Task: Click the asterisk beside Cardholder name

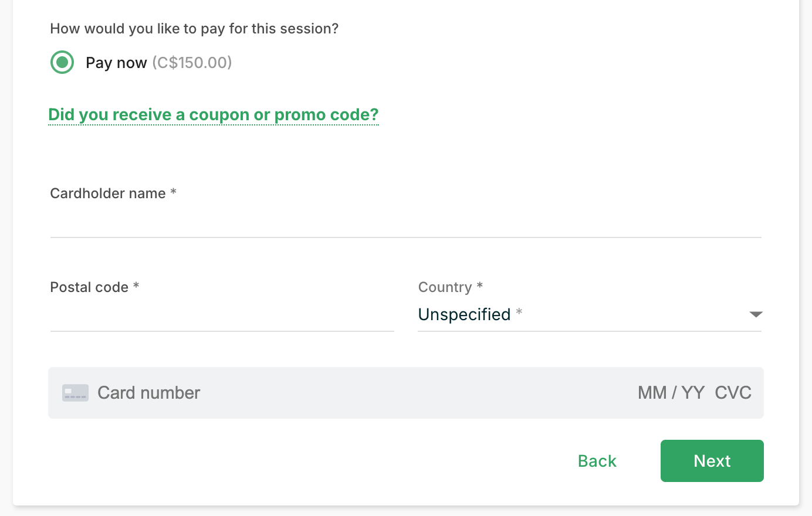Action: (x=173, y=192)
